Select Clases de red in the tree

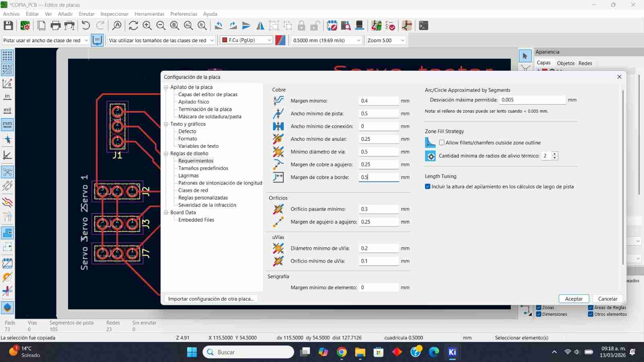[193, 190]
